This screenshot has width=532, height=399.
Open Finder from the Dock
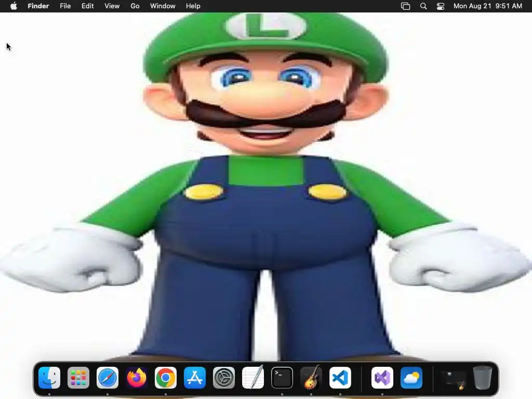[49, 378]
